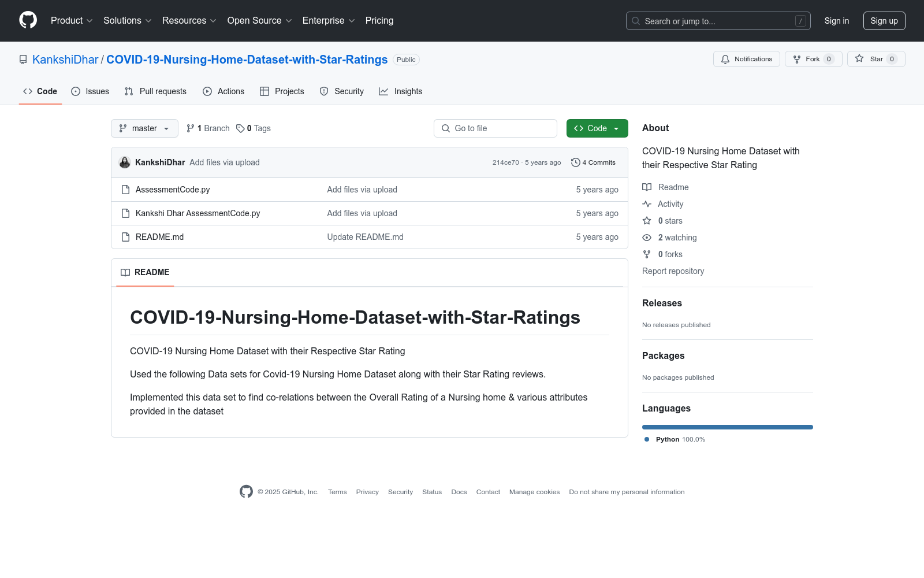This screenshot has height=578, width=924.
Task: Open COVID-19-Nursing-Home-Dataset-with-Star-Ratings repository link
Action: (247, 60)
